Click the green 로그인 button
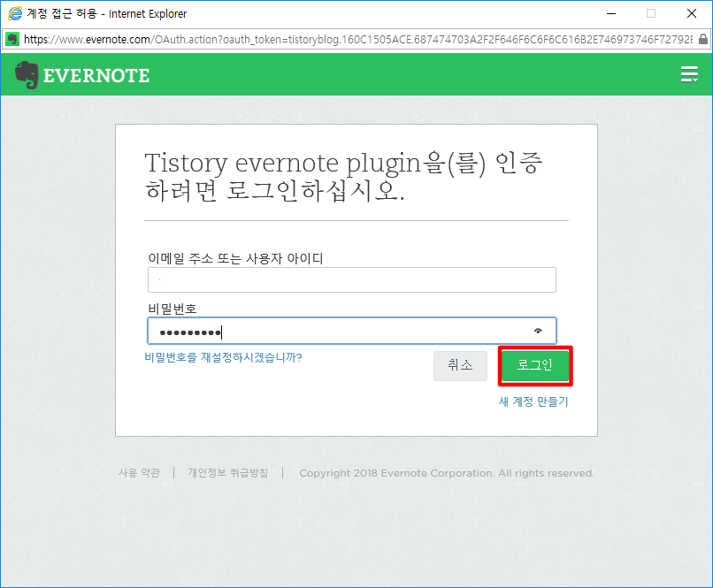This screenshot has height=588, width=713. pyautogui.click(x=535, y=365)
